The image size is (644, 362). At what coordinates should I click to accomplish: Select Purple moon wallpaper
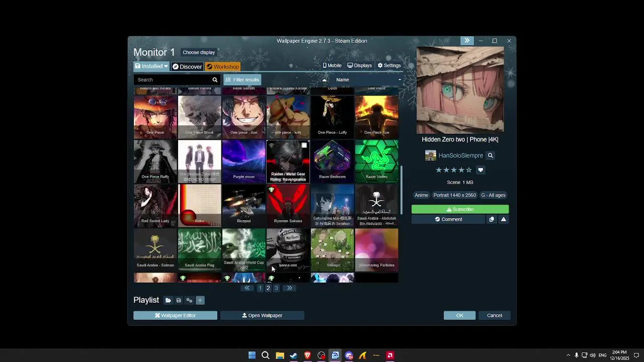pyautogui.click(x=244, y=161)
